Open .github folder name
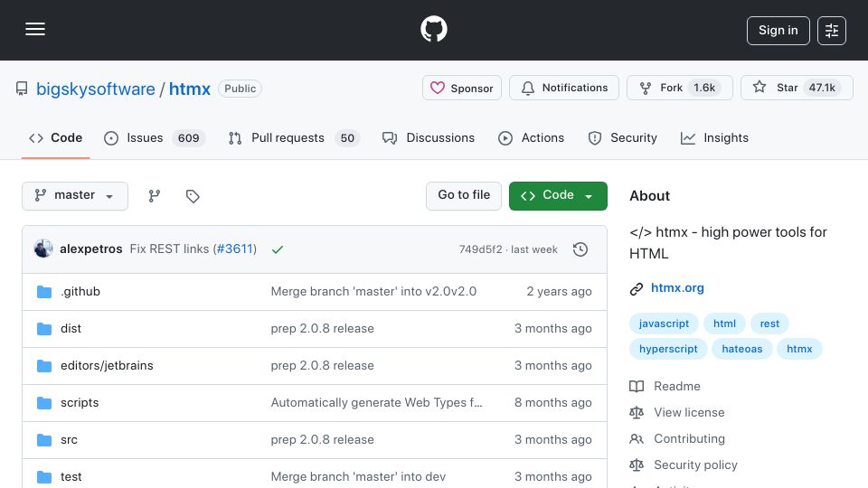868x488 pixels. click(x=80, y=292)
